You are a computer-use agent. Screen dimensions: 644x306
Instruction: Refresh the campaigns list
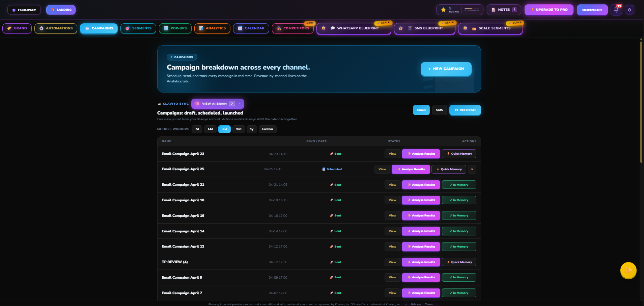point(465,110)
